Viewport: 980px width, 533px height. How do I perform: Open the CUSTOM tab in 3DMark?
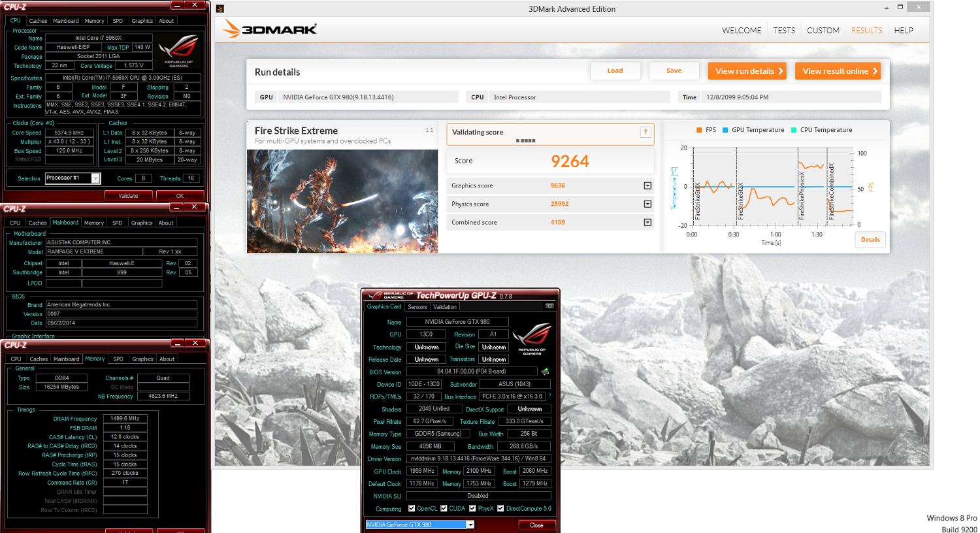pos(823,30)
